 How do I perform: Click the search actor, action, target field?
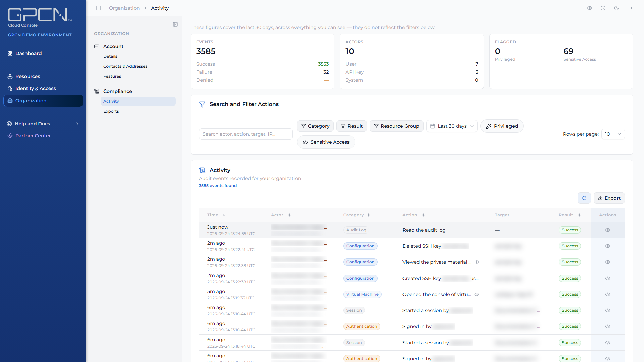coord(246,134)
